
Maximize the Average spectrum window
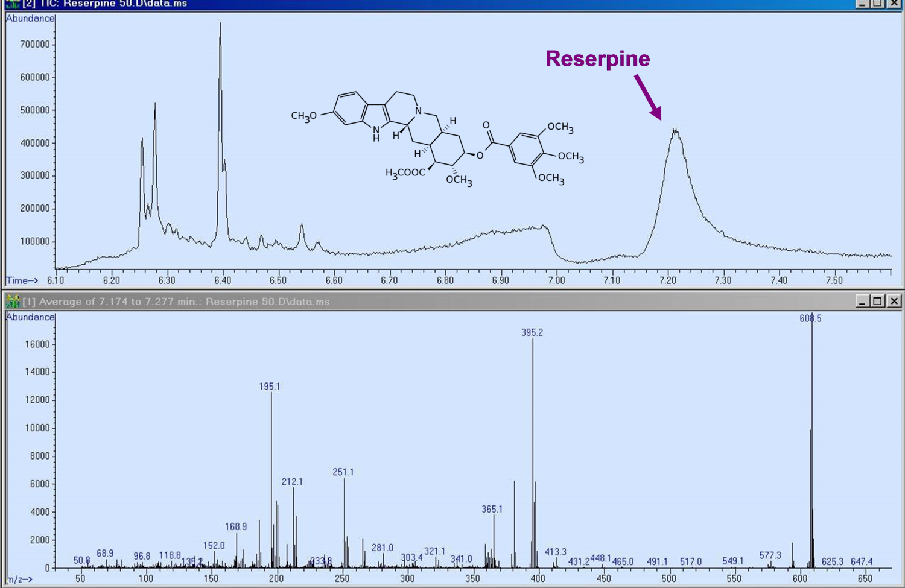pos(878,301)
